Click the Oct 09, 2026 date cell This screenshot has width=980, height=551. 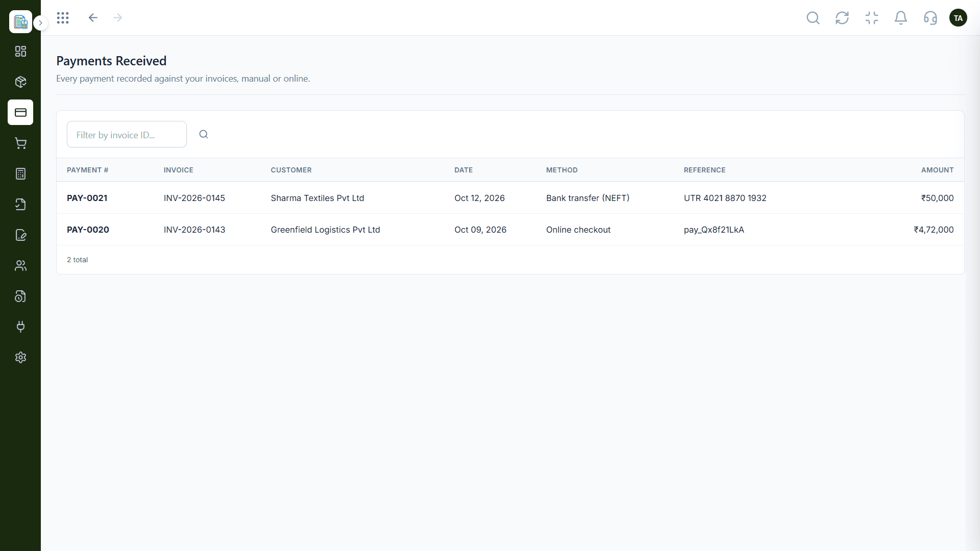[x=481, y=230]
